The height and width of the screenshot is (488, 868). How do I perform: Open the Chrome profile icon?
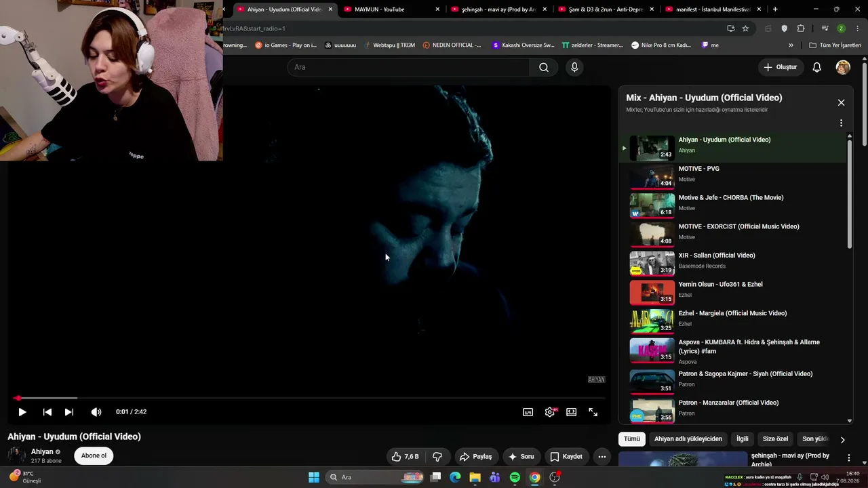point(841,28)
